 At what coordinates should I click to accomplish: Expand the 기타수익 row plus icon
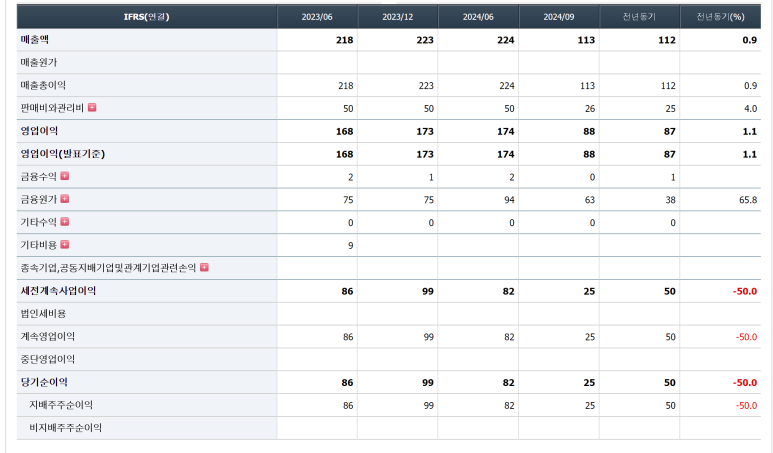click(x=65, y=222)
